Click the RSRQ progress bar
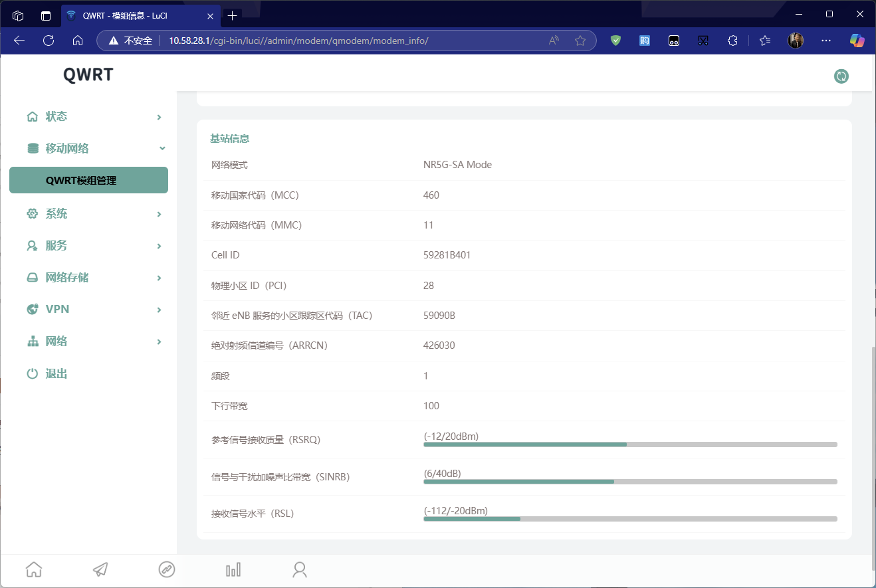Image resolution: width=876 pixels, height=588 pixels. click(630, 444)
